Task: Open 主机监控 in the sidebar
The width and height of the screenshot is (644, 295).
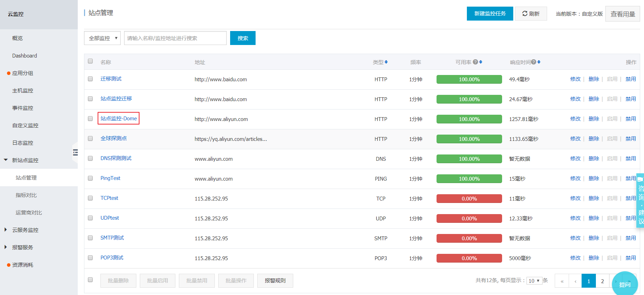Action: pos(23,90)
